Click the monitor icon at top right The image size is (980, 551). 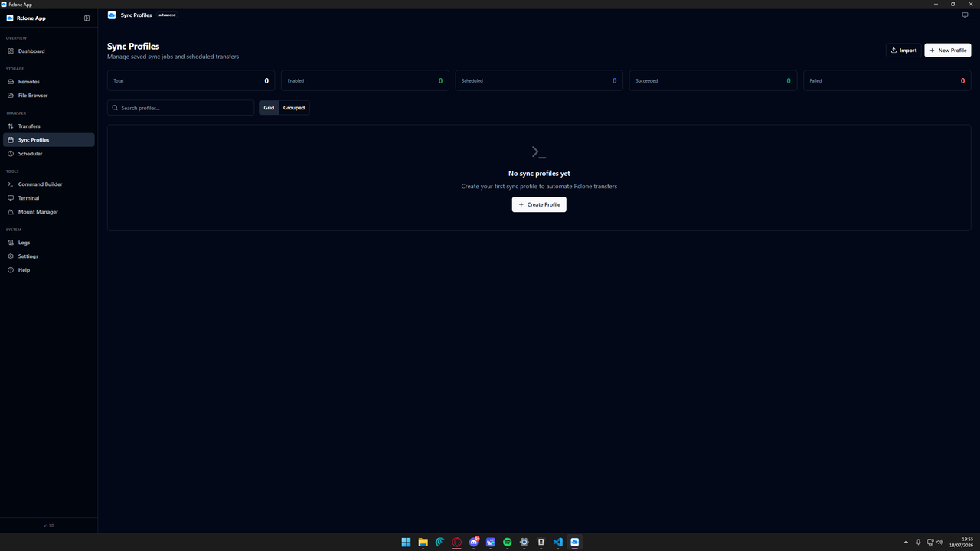[965, 15]
